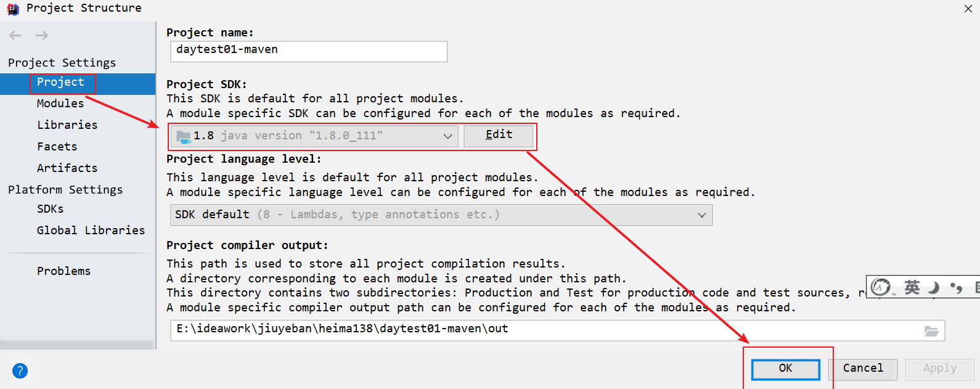Click the IME logo icon on the input method bar
The image size is (980, 389).
881,287
